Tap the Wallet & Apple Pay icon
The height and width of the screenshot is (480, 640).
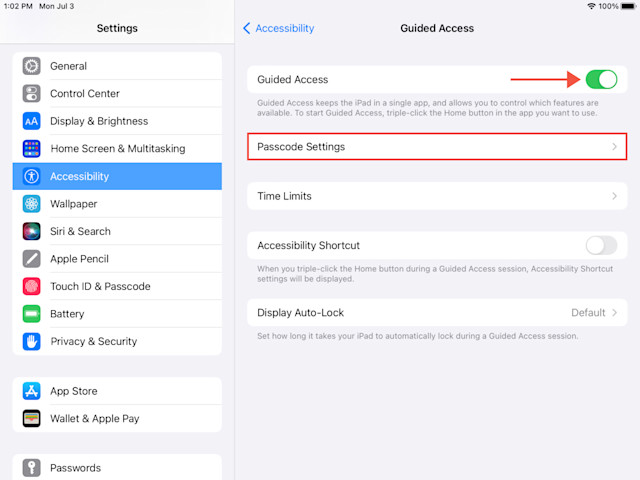(31, 418)
